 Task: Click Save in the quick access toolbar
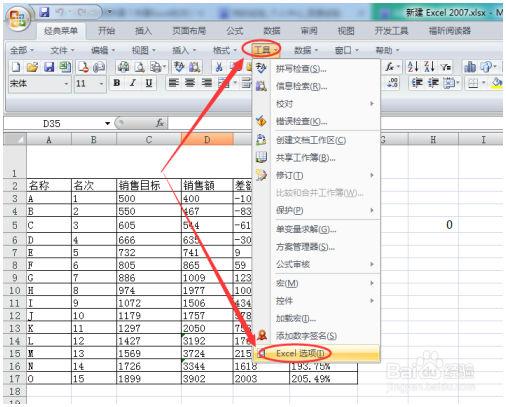(x=44, y=13)
